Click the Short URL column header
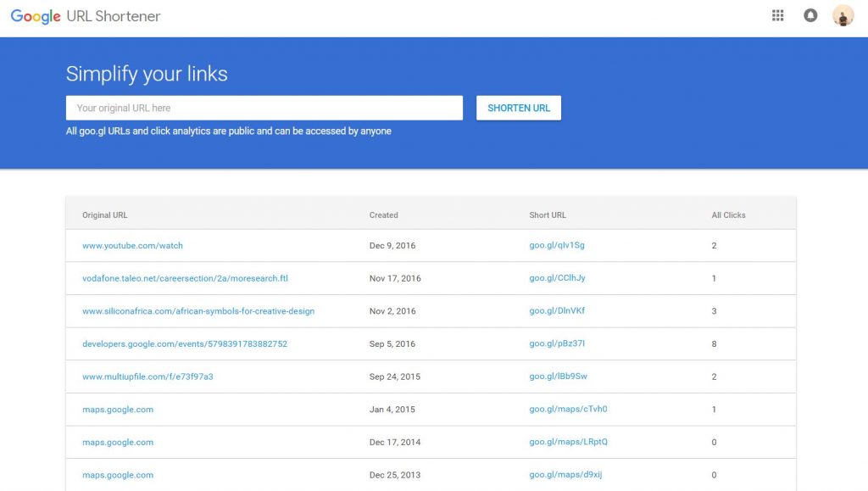 [548, 215]
